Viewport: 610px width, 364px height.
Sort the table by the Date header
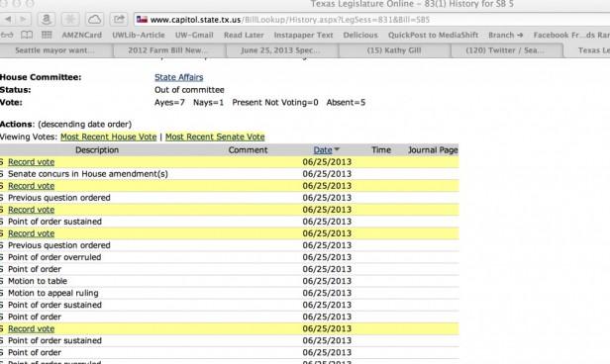(x=323, y=150)
